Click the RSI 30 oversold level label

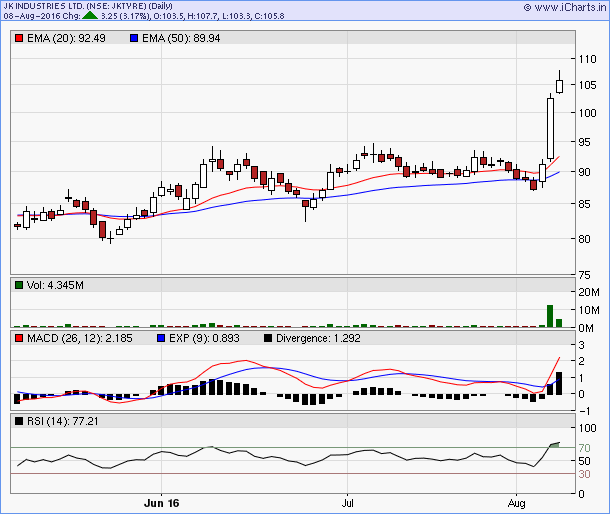tap(585, 474)
